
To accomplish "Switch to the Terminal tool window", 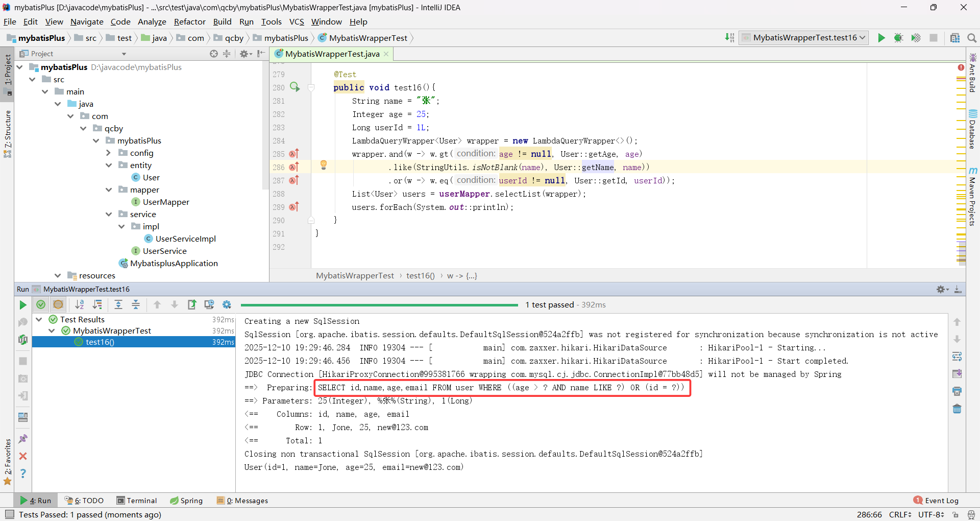I will pos(136,501).
